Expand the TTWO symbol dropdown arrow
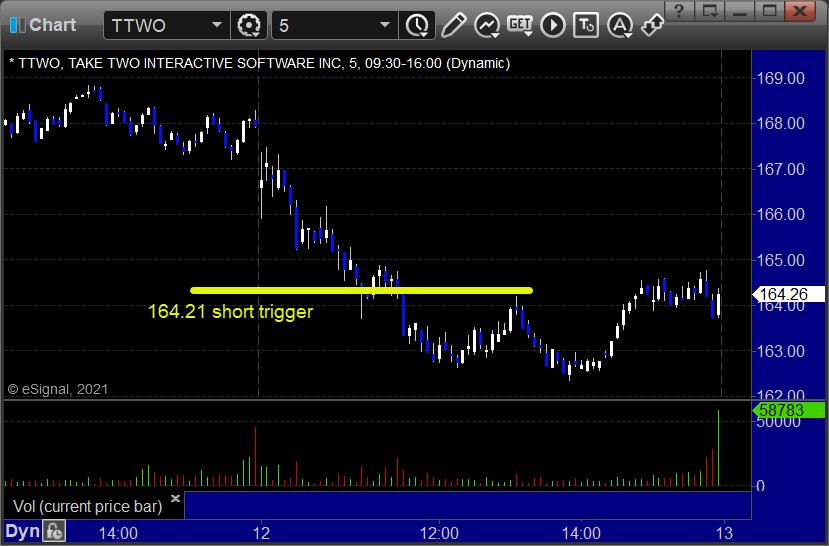This screenshot has height=546, width=829. (x=217, y=25)
